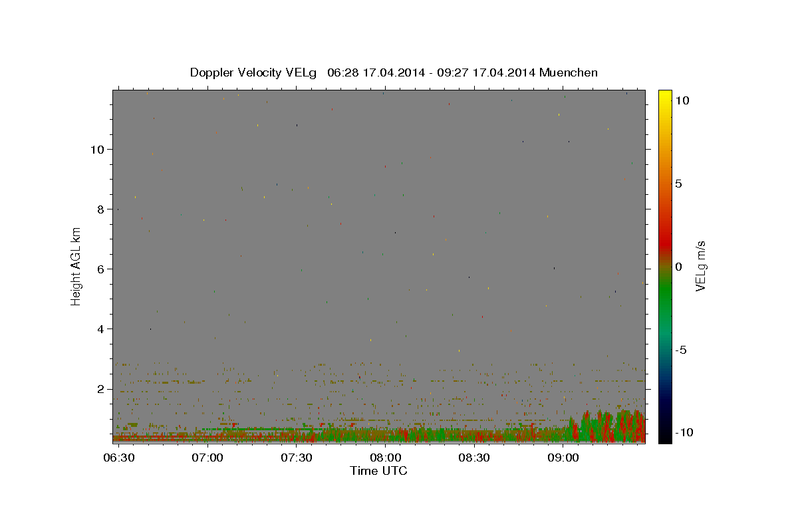Screen dimensions: 798x532
Task: Click the height axis label '6'
Action: (x=101, y=269)
